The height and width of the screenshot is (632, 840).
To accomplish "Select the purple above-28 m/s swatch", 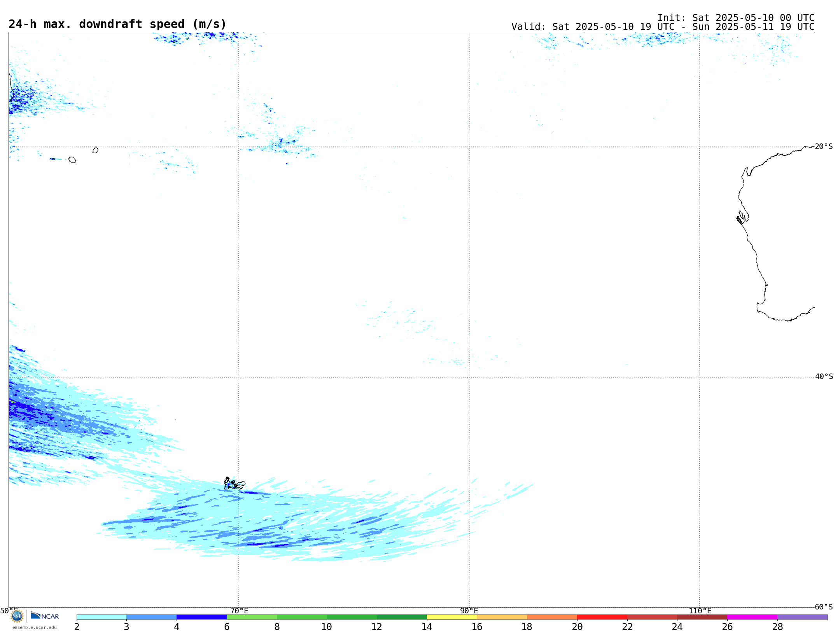I will pos(803,617).
